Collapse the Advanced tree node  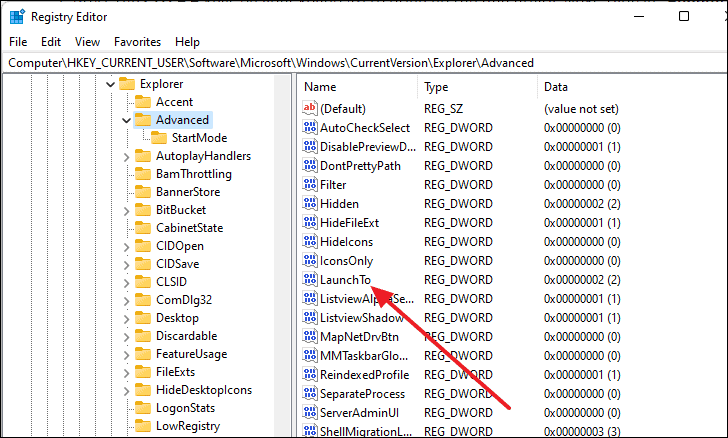(126, 121)
